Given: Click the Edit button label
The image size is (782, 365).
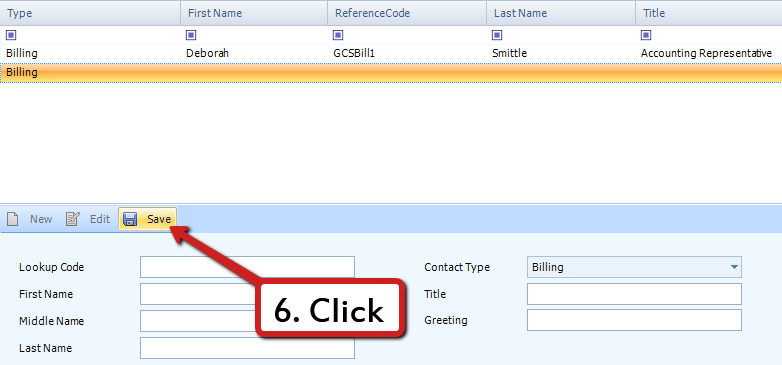Looking at the screenshot, I should [x=100, y=219].
